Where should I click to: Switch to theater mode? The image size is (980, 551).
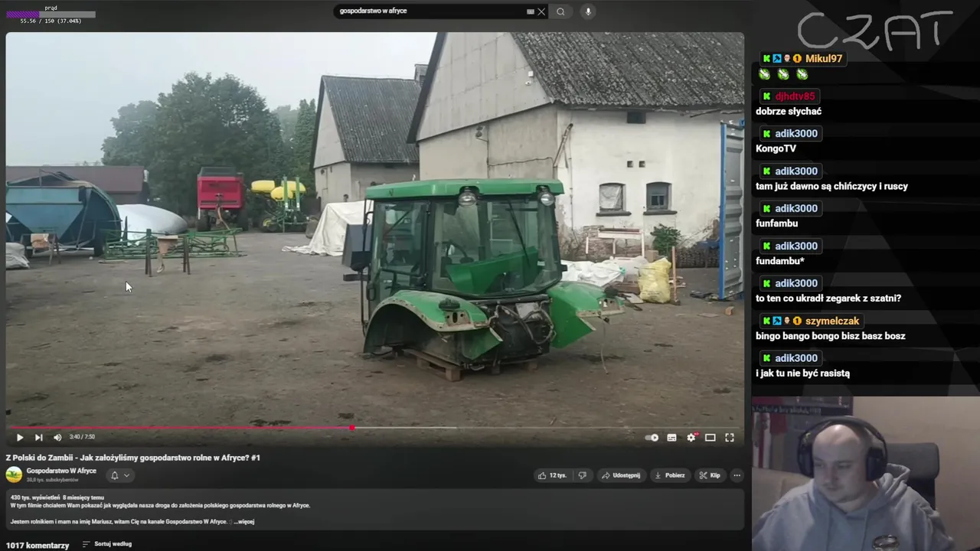pyautogui.click(x=710, y=438)
